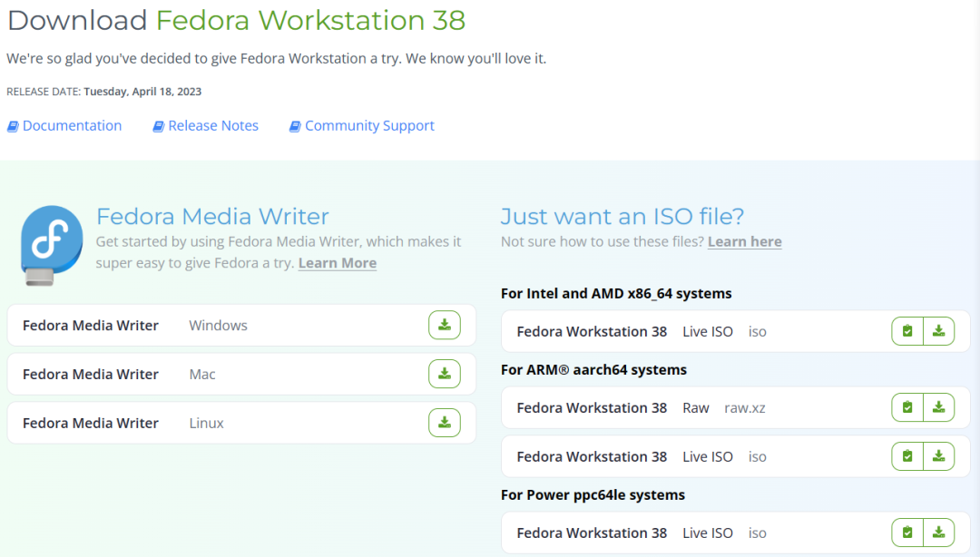The height and width of the screenshot is (557, 980).
Task: Click the Linux label in Media Writer row
Action: point(206,424)
